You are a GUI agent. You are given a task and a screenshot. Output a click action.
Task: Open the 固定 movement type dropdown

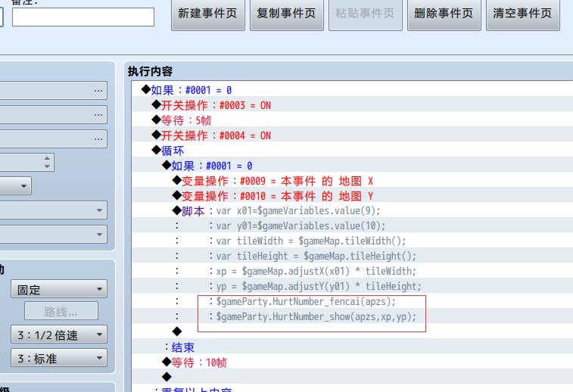point(59,289)
